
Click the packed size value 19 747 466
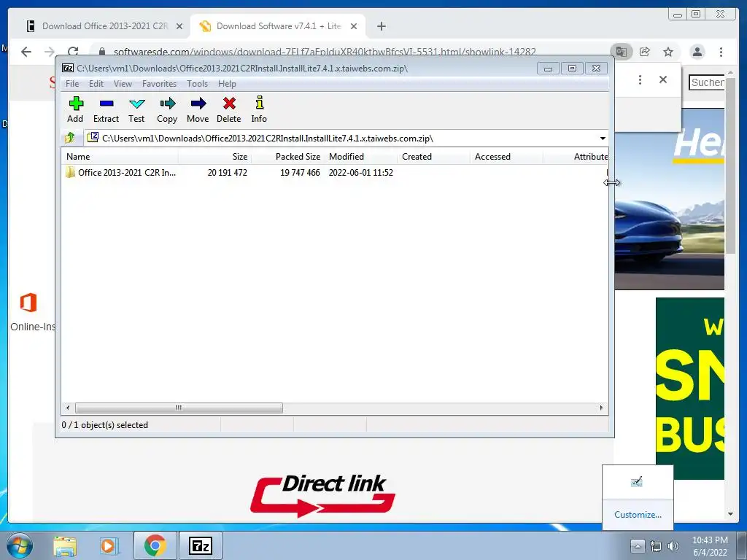[300, 173]
